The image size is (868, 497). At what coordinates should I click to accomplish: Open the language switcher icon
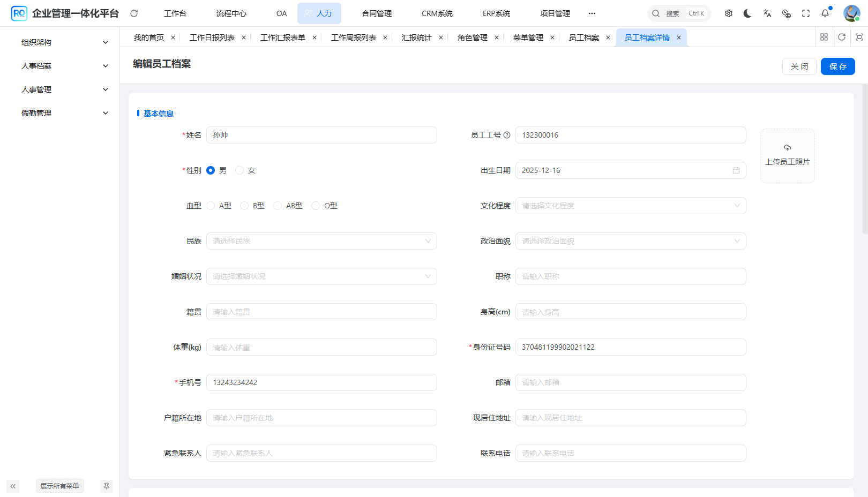(x=767, y=13)
